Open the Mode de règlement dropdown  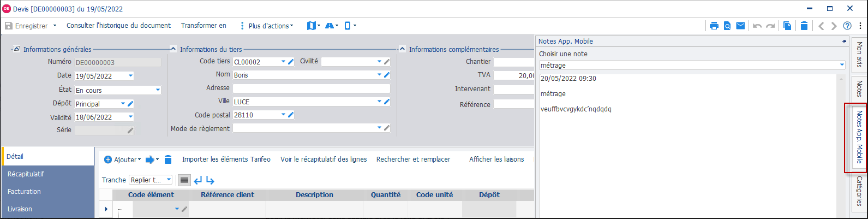379,128
